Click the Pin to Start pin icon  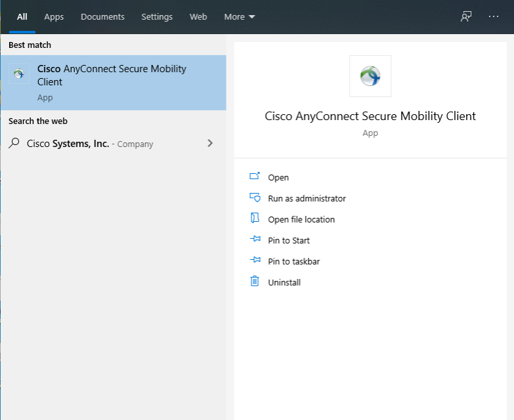coord(255,240)
